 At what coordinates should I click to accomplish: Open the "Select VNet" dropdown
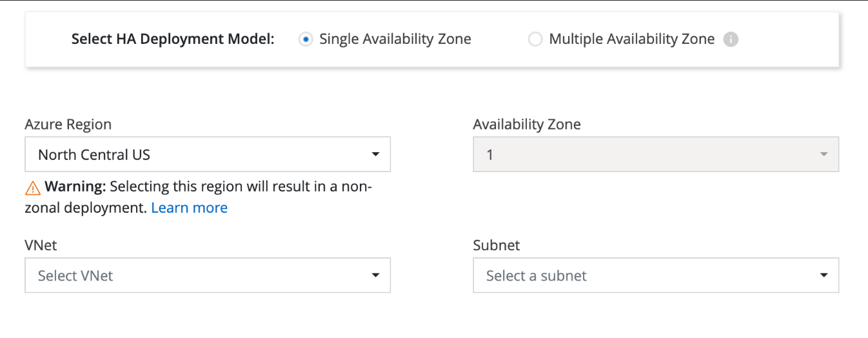pos(207,275)
